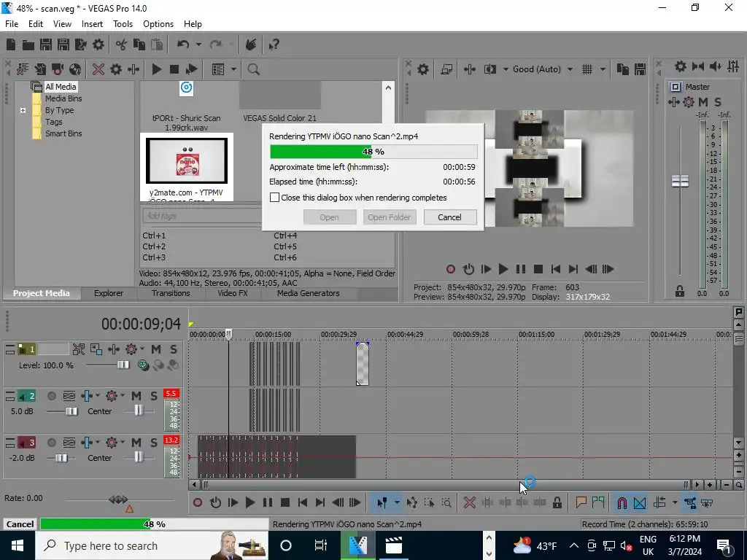747x560 pixels.
Task: Open the Undo history dropdown arrow
Action: tap(198, 44)
